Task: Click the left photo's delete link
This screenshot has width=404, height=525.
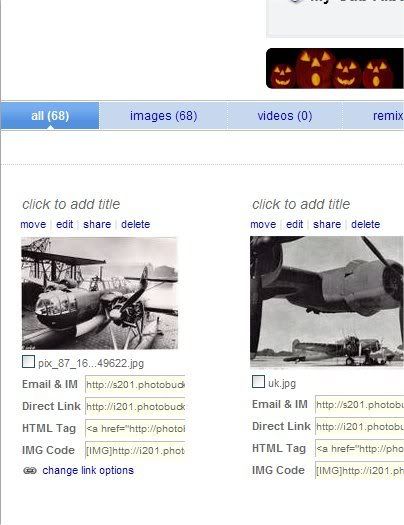Action: click(136, 224)
